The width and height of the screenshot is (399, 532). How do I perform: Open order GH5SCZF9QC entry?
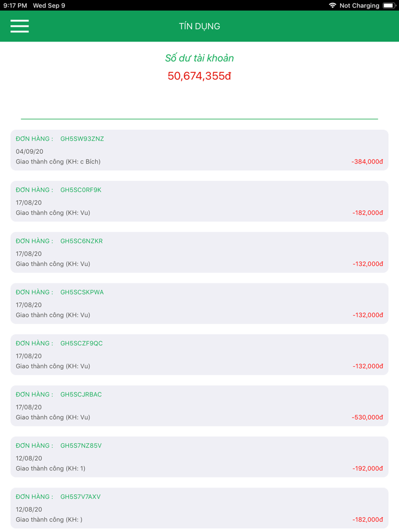(199, 355)
